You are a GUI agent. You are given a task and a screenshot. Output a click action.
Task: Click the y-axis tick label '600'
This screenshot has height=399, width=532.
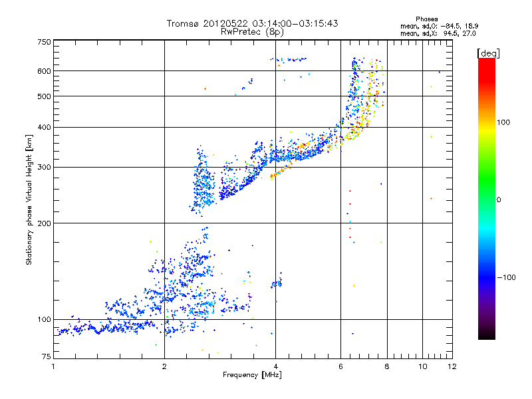click(45, 71)
